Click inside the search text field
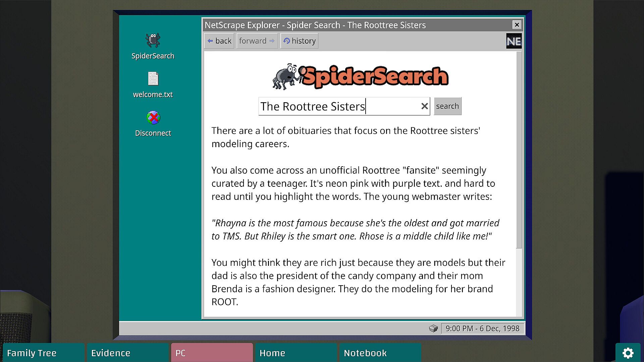Screen dimensions: 644x362 [x=339, y=106]
